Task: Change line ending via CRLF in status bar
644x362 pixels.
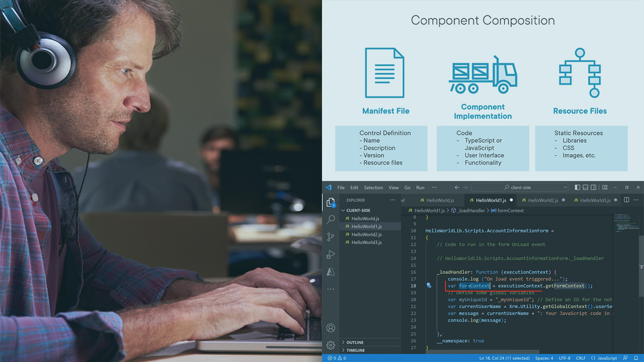Action: tap(580, 358)
